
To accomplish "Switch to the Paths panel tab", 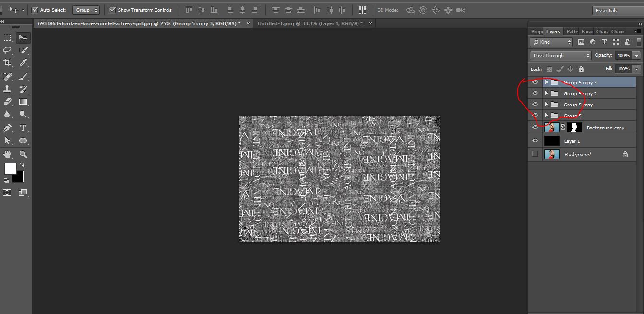I will [572, 31].
